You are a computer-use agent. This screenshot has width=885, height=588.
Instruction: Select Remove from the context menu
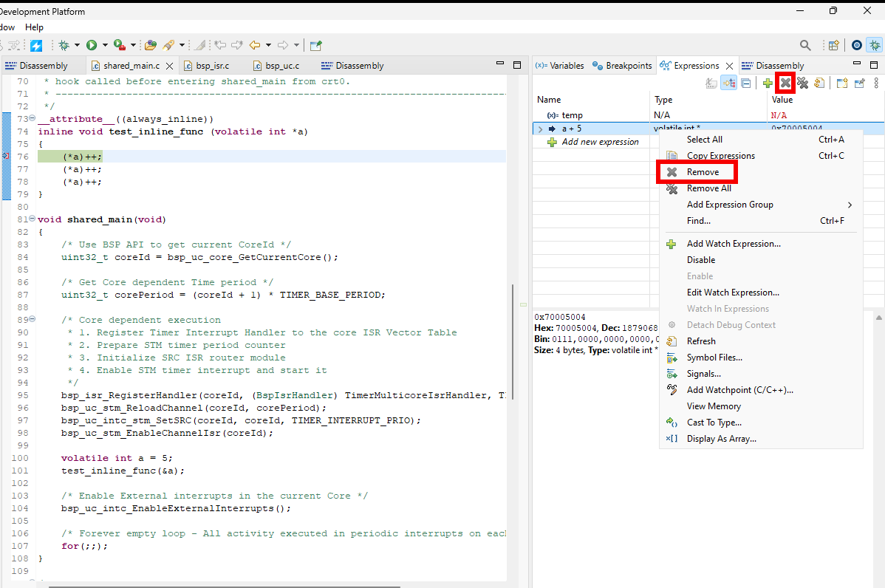[x=702, y=172]
